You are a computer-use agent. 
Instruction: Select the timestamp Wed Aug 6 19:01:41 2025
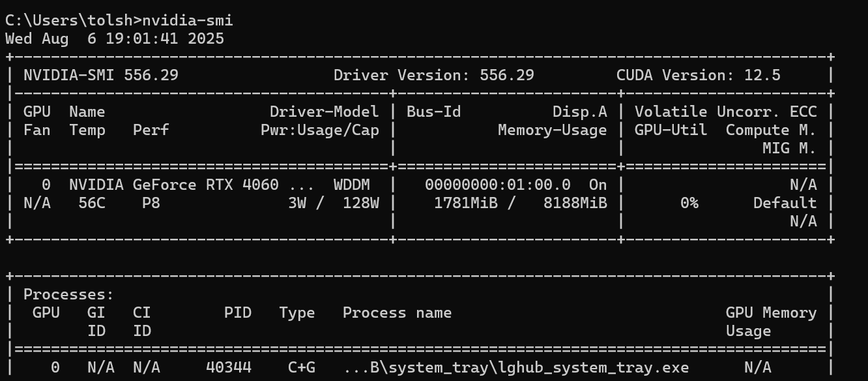point(115,38)
